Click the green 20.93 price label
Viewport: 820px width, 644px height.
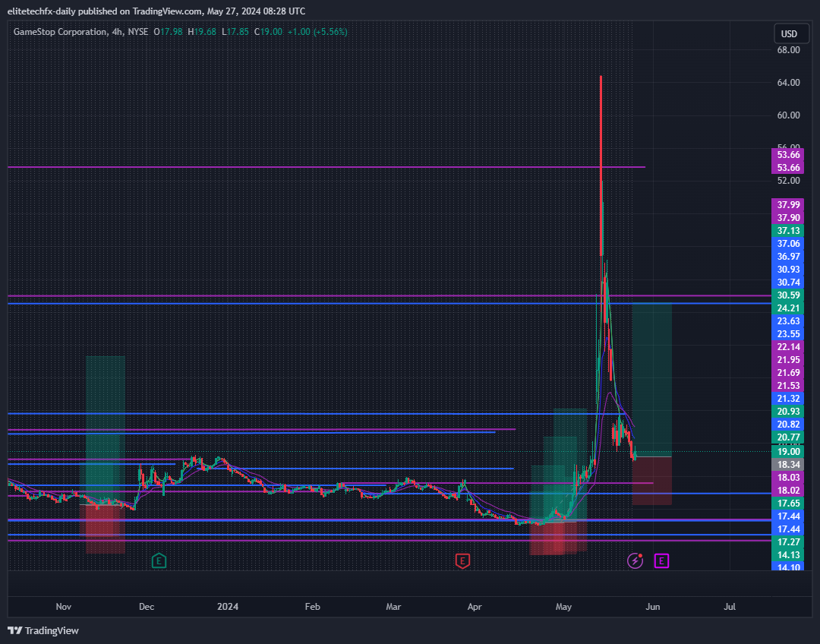pos(787,411)
